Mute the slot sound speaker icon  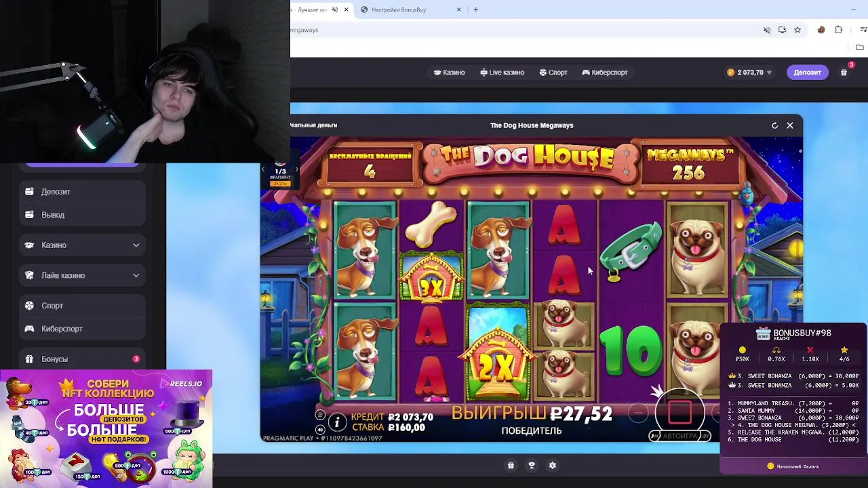pos(320,429)
